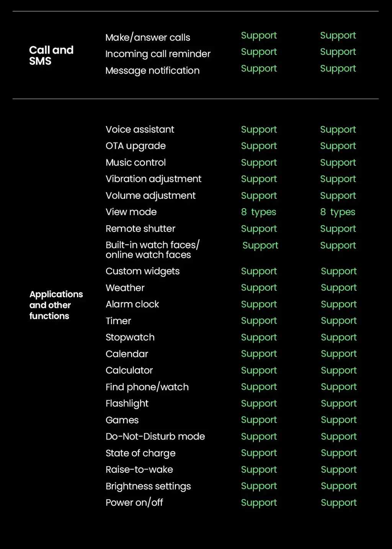Click the Custom widgets feature label
The height and width of the screenshot is (549, 392).
[142, 271]
